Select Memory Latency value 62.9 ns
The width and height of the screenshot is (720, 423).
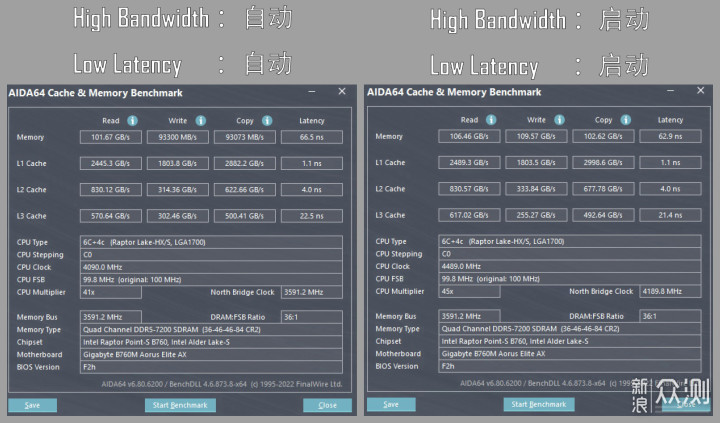(x=670, y=136)
